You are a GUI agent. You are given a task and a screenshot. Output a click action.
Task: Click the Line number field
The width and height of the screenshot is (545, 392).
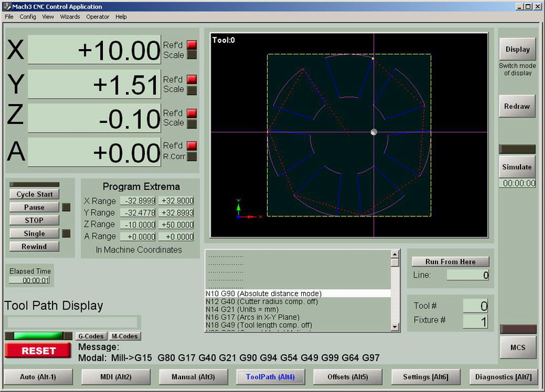coord(468,275)
